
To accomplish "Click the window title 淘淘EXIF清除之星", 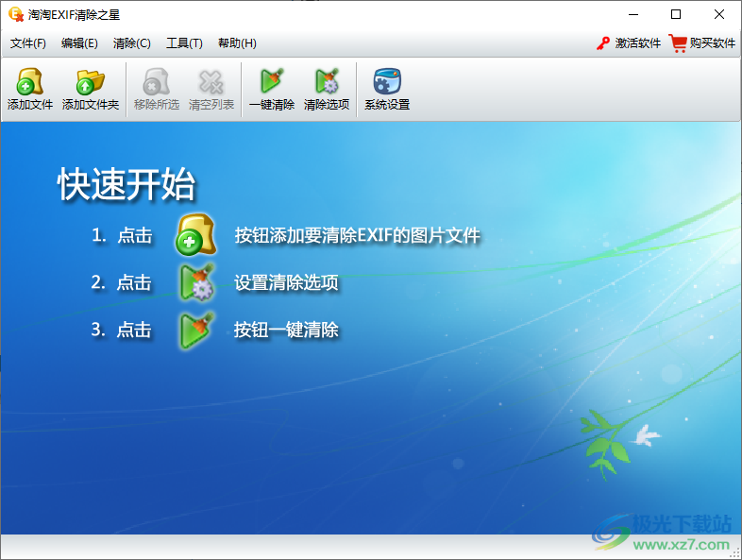I will click(74, 15).
